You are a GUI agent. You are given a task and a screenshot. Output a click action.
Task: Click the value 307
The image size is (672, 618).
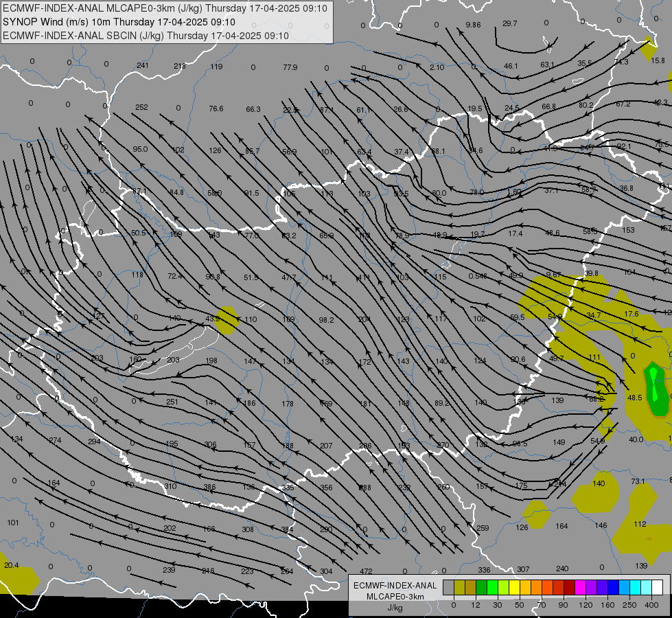[523, 569]
